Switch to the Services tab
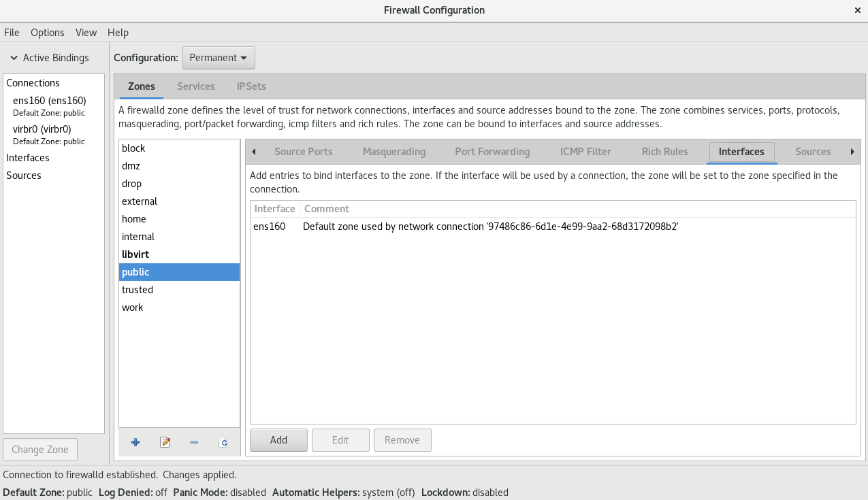Image resolution: width=868 pixels, height=500 pixels. point(196,86)
